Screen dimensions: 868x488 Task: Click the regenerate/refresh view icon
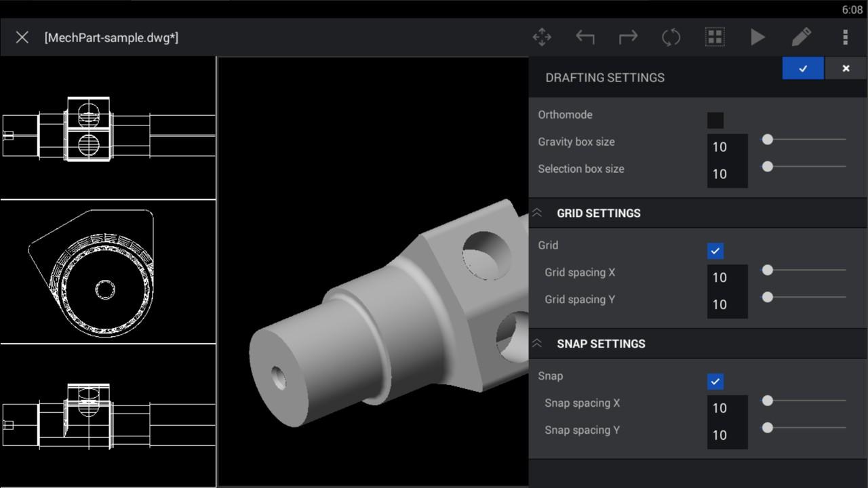pos(671,37)
